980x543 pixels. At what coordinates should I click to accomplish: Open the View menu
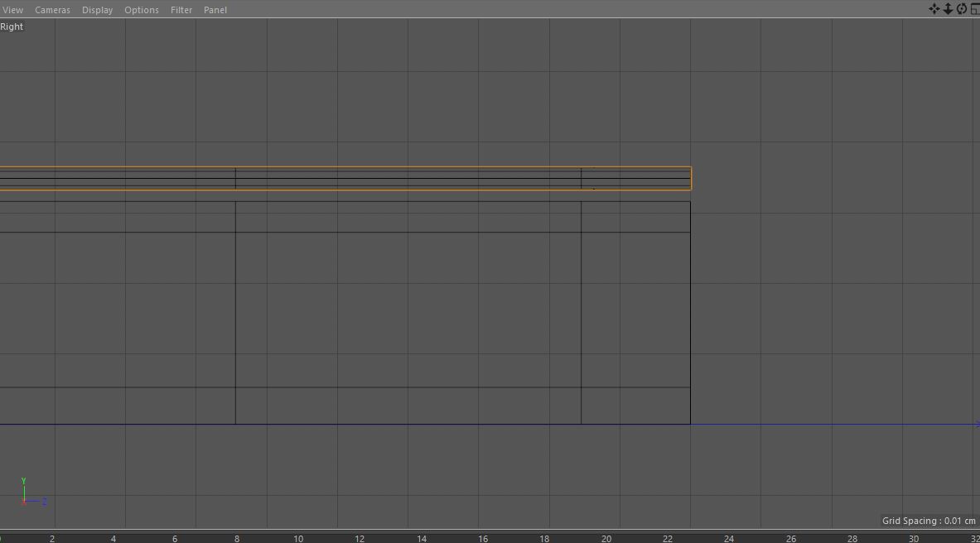(x=12, y=10)
